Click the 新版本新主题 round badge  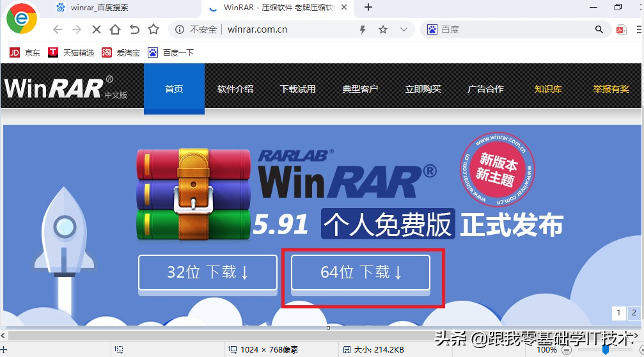[497, 170]
